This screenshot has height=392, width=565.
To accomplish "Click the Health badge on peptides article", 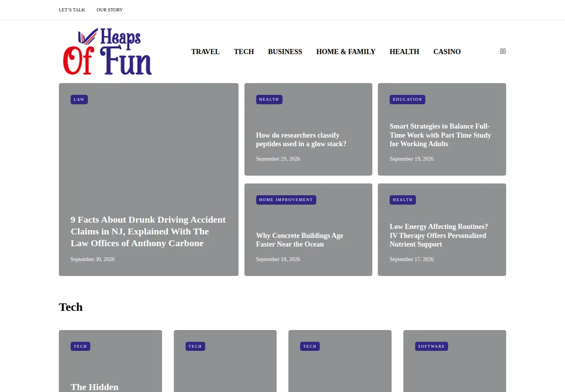I will pyautogui.click(x=269, y=100).
